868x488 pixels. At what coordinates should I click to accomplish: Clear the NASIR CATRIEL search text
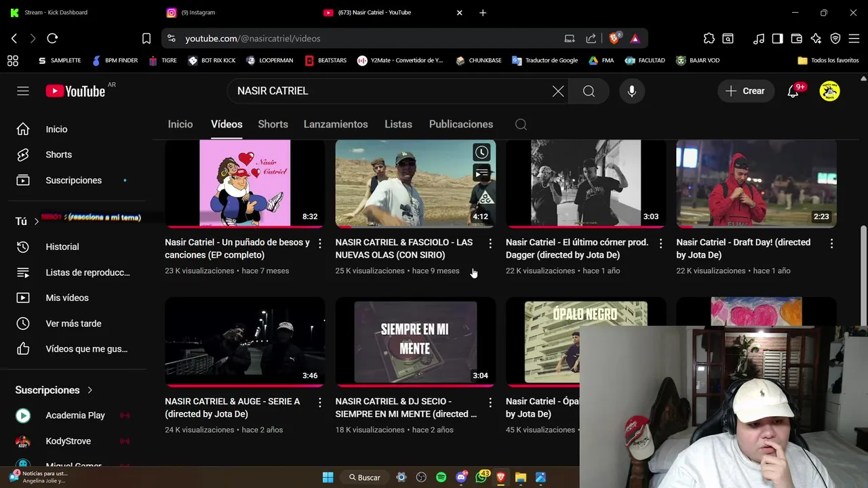click(558, 91)
